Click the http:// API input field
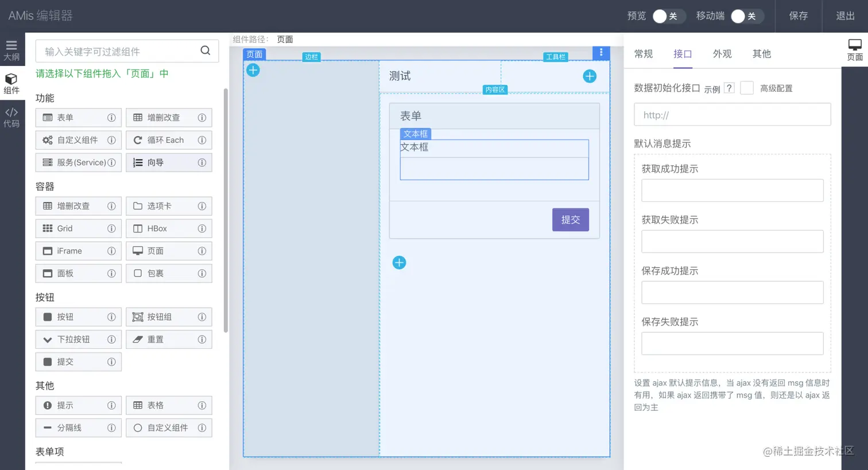 pos(731,114)
